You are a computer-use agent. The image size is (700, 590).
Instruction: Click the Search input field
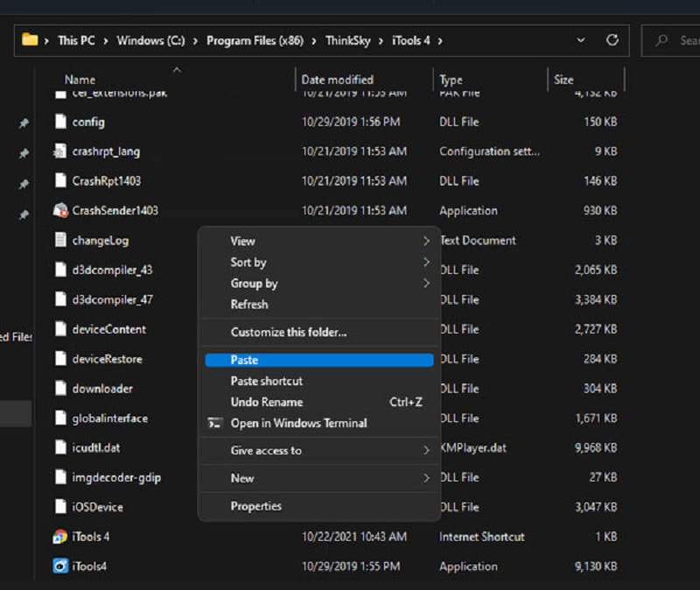pos(678,40)
